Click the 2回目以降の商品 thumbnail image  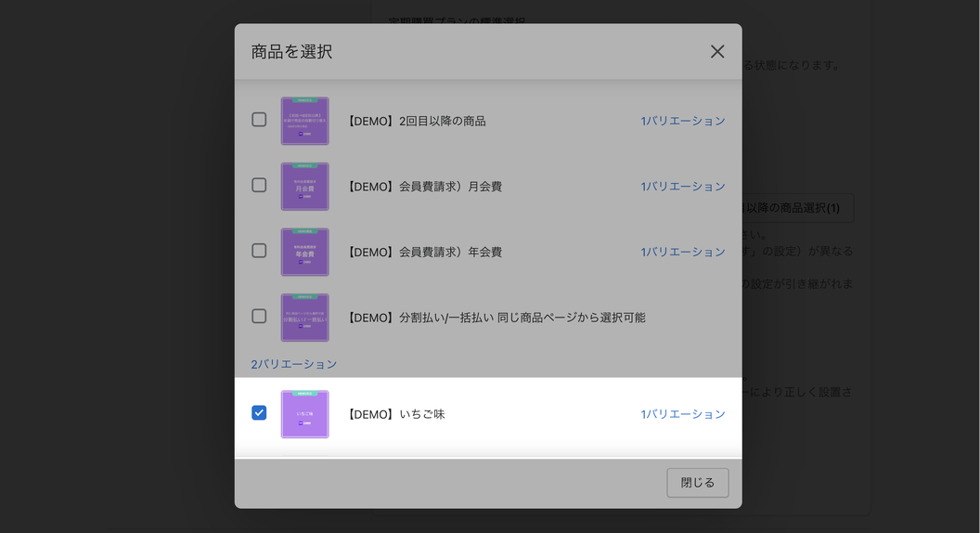(x=305, y=121)
